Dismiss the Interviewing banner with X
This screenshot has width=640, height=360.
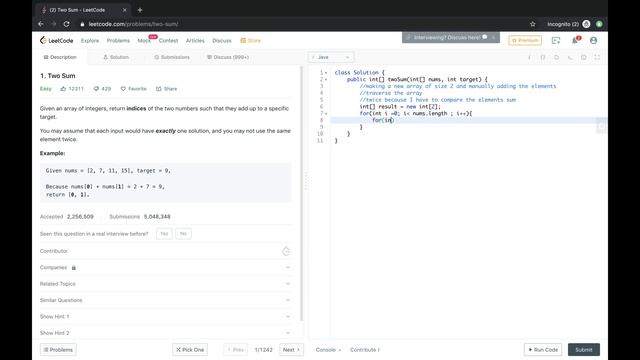(493, 38)
